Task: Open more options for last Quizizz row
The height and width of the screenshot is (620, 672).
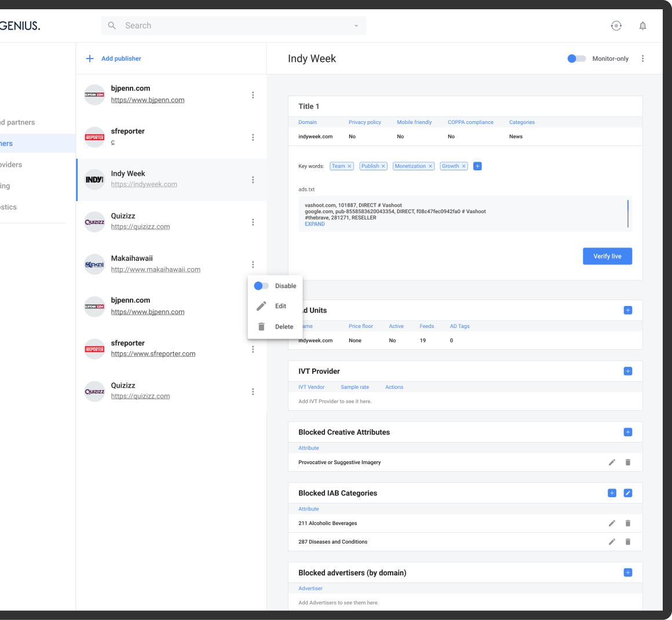Action: tap(253, 392)
